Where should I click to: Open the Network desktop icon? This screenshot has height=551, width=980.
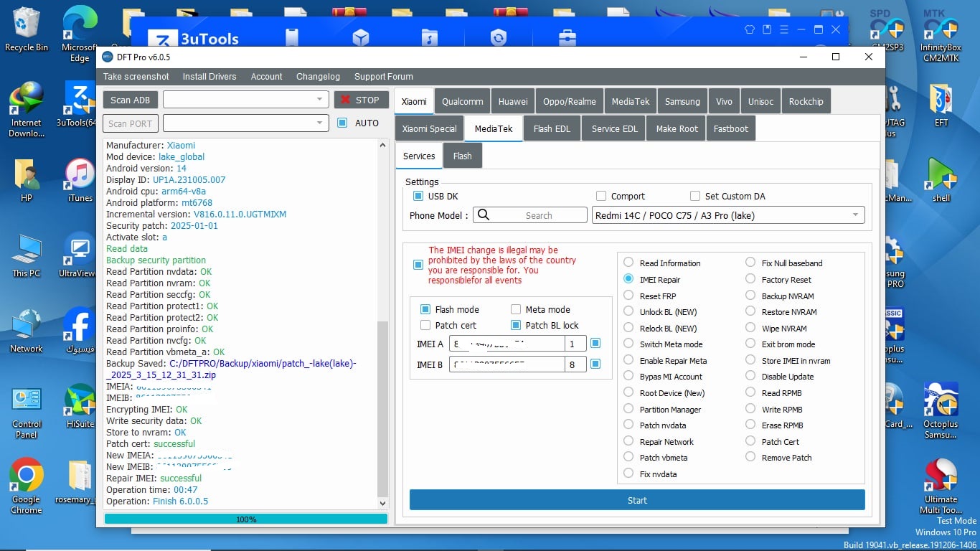pyautogui.click(x=26, y=331)
